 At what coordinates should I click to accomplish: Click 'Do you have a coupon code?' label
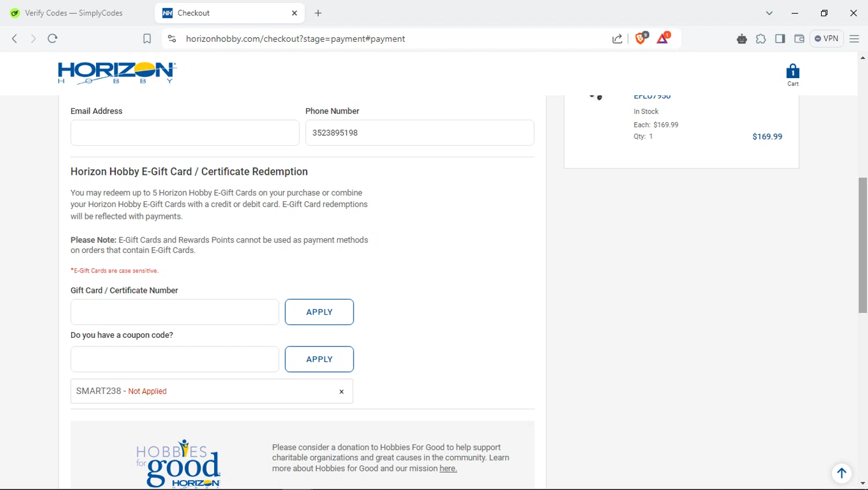(x=122, y=335)
